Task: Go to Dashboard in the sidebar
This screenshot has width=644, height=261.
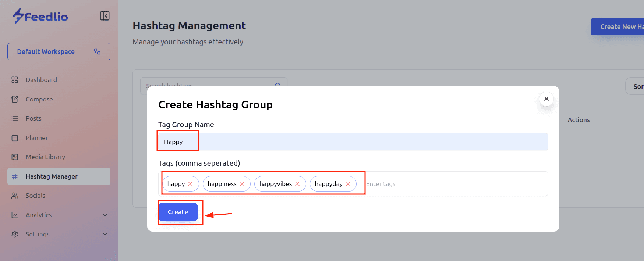Action: tap(41, 80)
